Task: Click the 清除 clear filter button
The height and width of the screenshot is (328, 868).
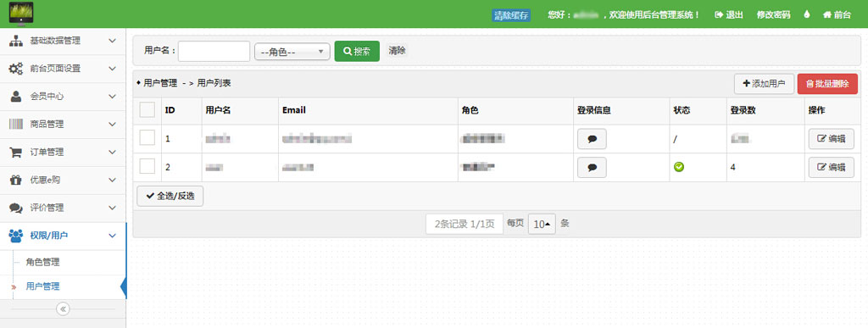Action: (397, 51)
